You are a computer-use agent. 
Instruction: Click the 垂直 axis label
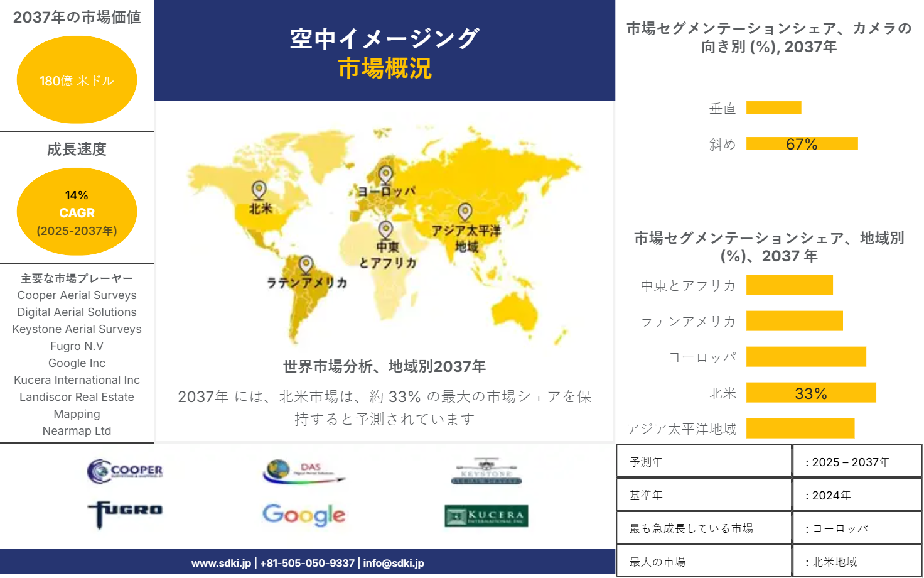click(723, 108)
